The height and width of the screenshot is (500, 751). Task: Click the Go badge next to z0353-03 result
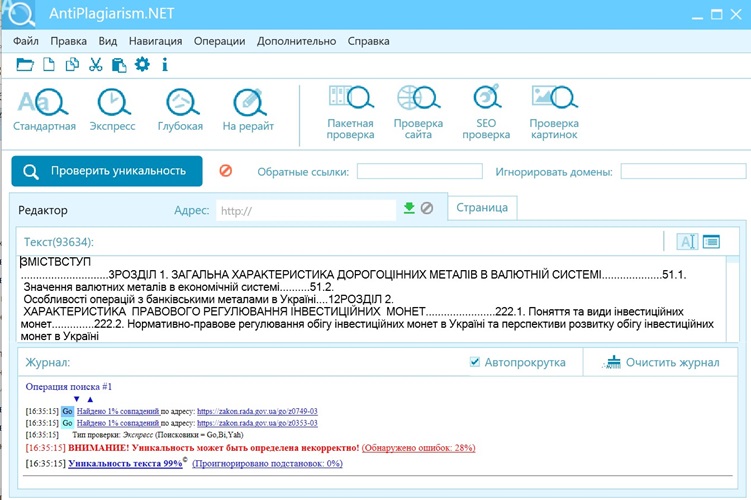[68, 423]
